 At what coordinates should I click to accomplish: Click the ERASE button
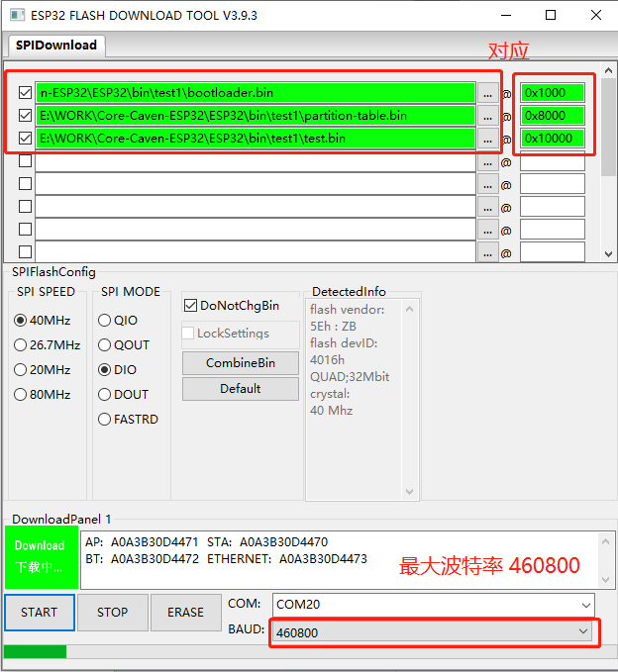point(186,613)
